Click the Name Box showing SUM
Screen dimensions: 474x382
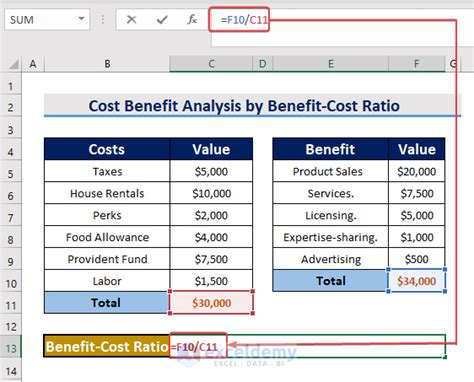[47, 20]
